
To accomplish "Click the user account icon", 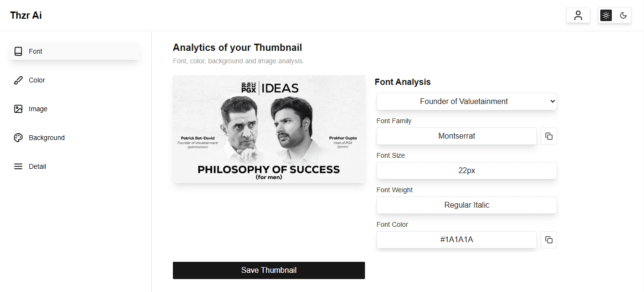I will (578, 15).
